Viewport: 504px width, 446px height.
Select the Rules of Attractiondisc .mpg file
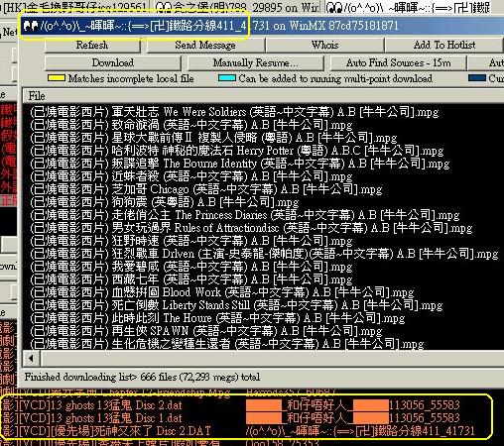point(251,228)
